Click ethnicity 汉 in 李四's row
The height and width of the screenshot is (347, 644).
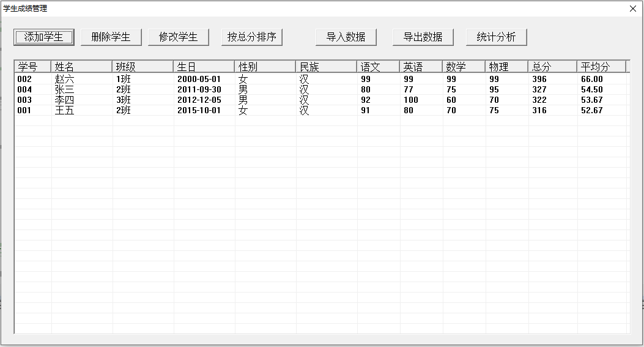tap(304, 100)
